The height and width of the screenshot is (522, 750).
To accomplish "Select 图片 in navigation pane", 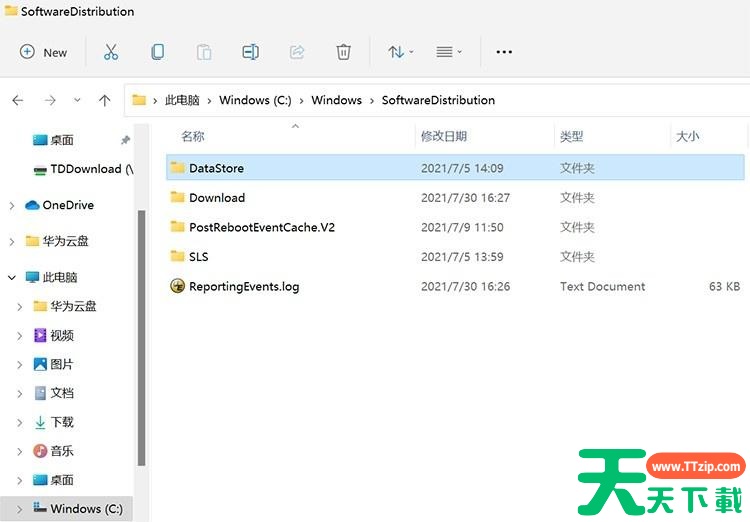I will coord(54,364).
